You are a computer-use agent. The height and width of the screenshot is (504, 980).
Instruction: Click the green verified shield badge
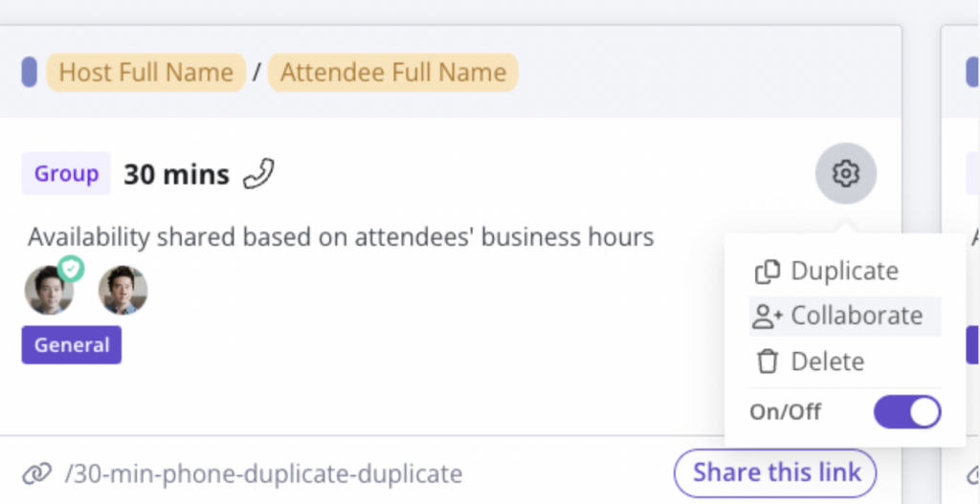(71, 269)
